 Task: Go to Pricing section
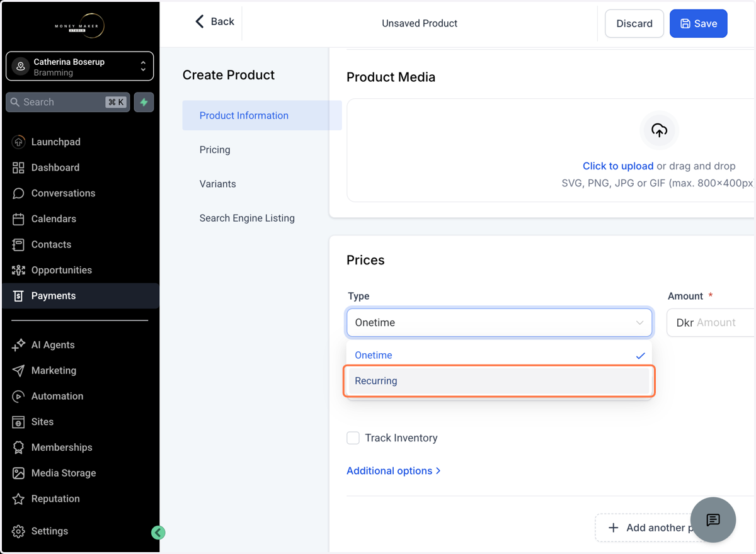point(215,150)
